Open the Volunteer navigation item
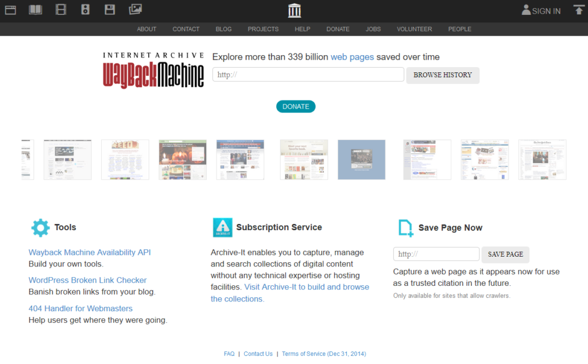Viewport: 588px width, 364px height. click(x=414, y=29)
